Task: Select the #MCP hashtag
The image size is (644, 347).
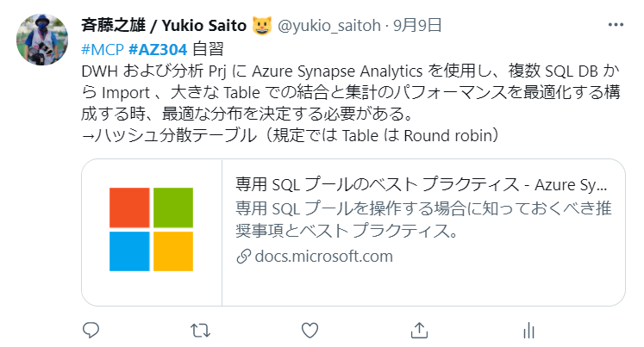Action: pyautogui.click(x=102, y=47)
